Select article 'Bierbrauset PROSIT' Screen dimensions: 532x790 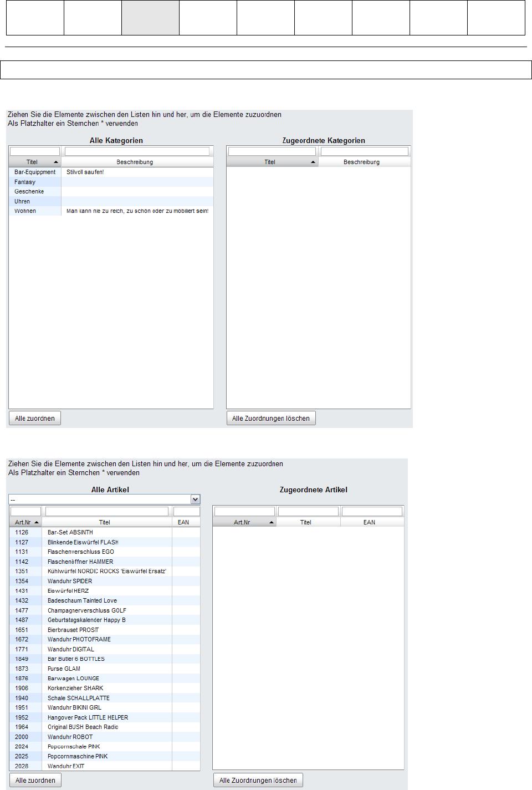105,630
